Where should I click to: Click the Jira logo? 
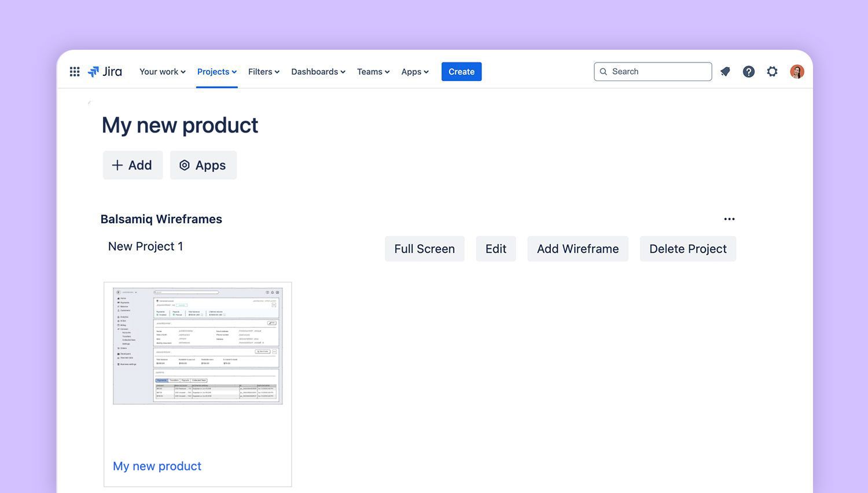point(105,72)
